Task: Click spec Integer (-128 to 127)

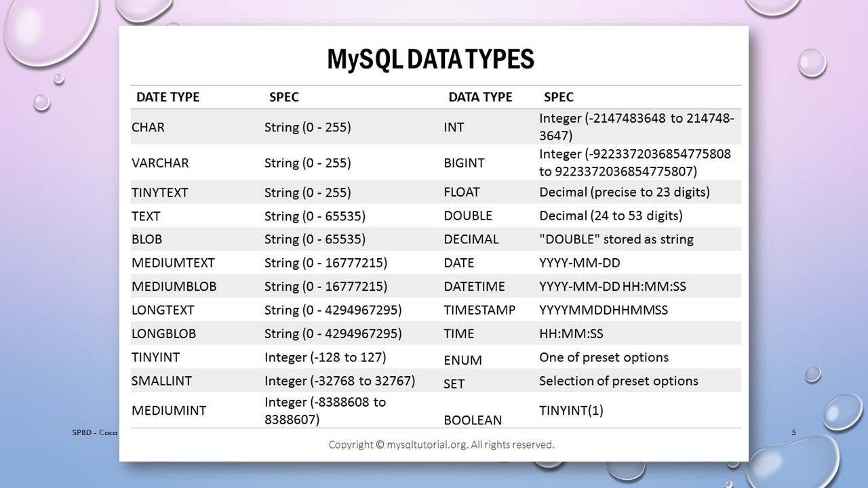Action: 325,357
